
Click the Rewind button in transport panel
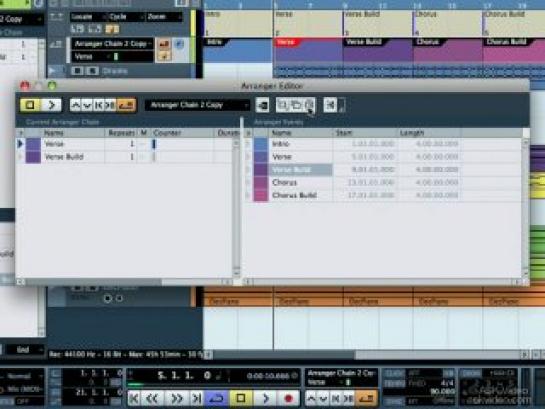point(152,398)
